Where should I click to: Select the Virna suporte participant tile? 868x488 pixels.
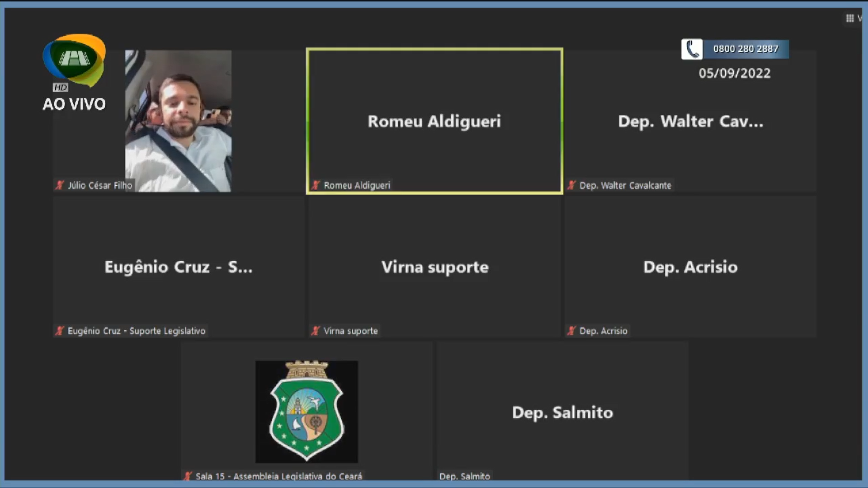coord(434,267)
